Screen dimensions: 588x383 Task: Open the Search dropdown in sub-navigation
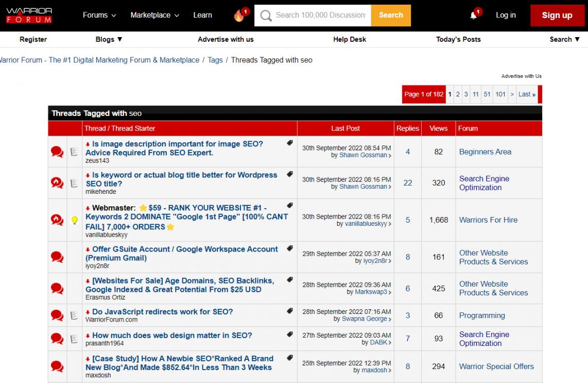(x=564, y=39)
